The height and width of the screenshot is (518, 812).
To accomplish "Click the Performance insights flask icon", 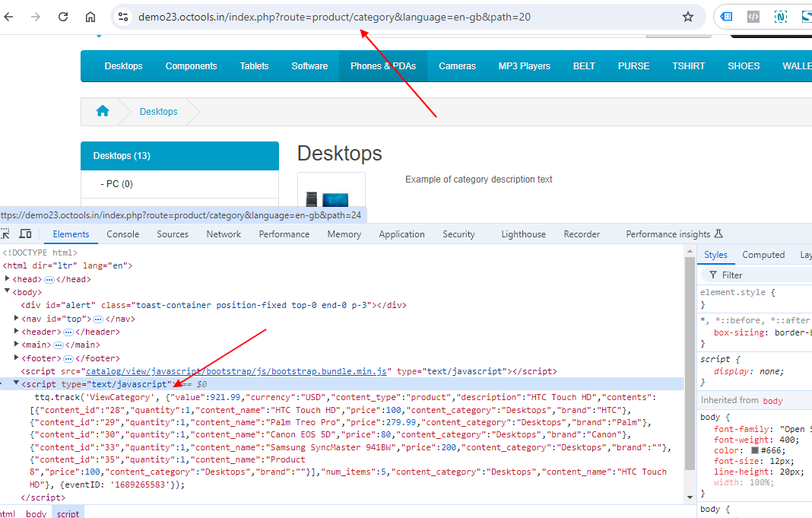I will coord(718,234).
